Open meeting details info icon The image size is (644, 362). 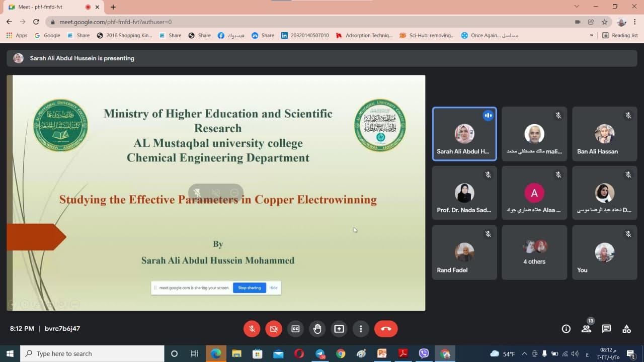coord(566,329)
